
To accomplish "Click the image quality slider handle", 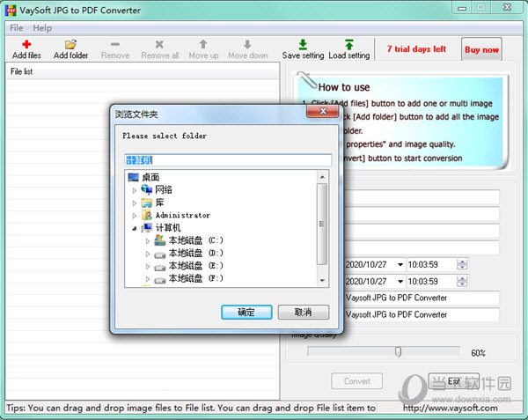I will click(x=398, y=352).
